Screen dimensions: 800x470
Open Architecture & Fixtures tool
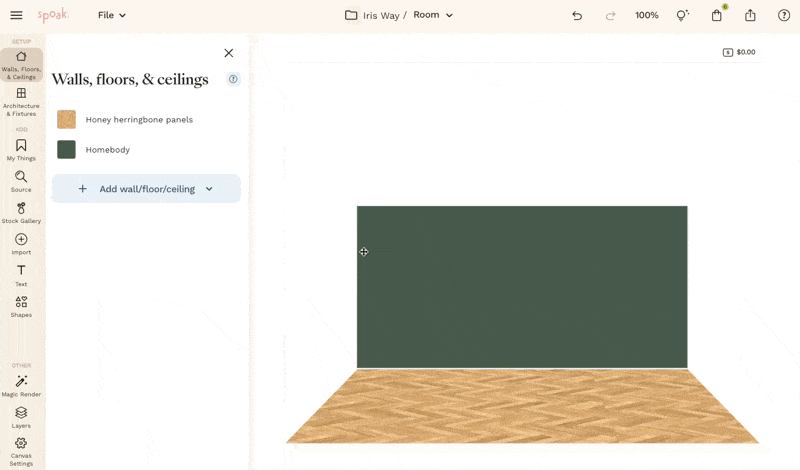tap(21, 102)
